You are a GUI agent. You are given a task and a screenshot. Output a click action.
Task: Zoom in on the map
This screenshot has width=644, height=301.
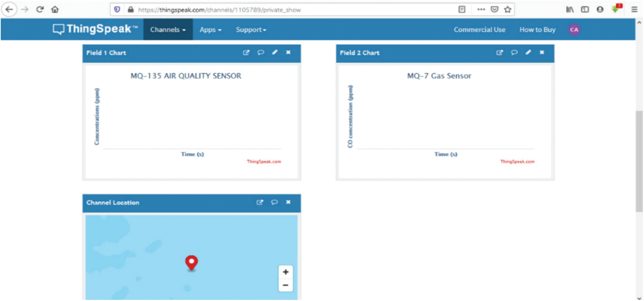[285, 272]
